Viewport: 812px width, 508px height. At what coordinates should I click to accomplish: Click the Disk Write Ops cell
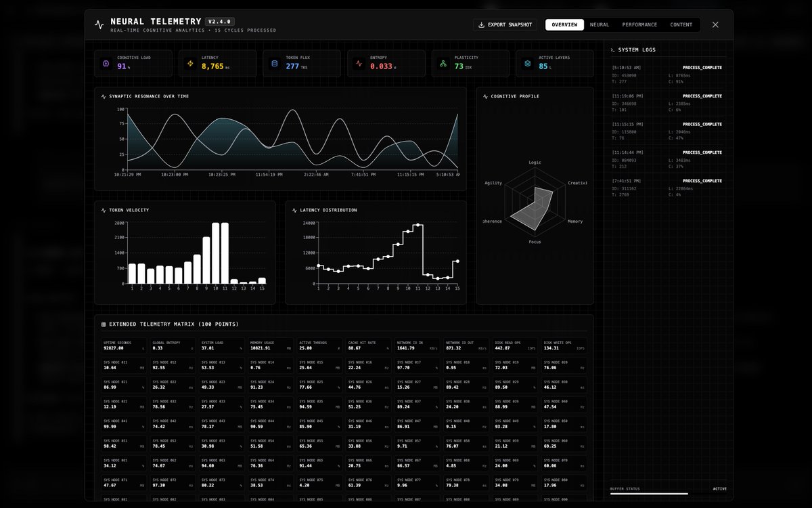564,345
